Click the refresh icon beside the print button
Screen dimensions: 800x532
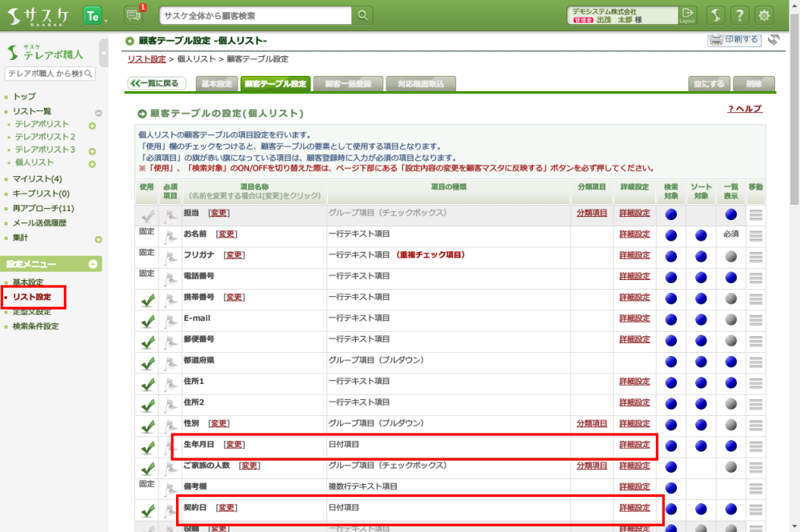(x=774, y=40)
